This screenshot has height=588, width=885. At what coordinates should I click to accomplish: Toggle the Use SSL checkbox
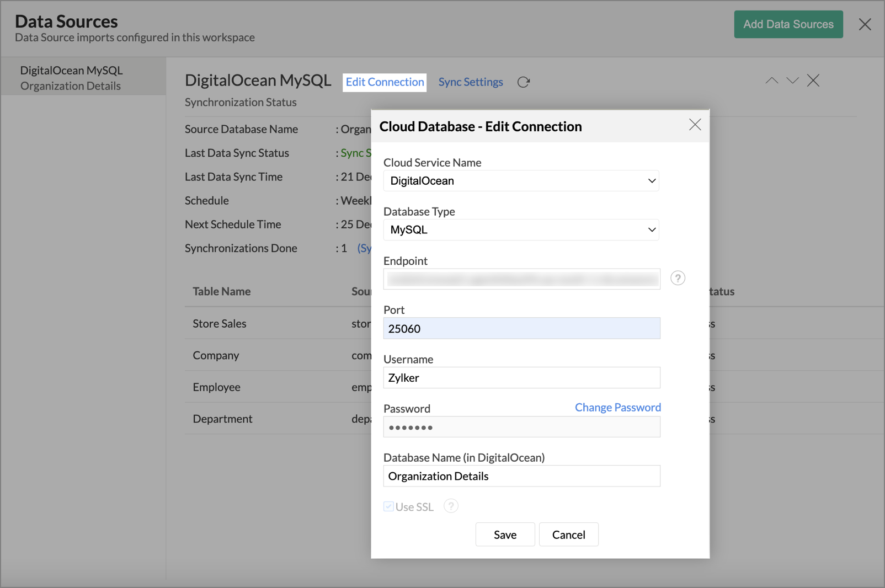389,506
